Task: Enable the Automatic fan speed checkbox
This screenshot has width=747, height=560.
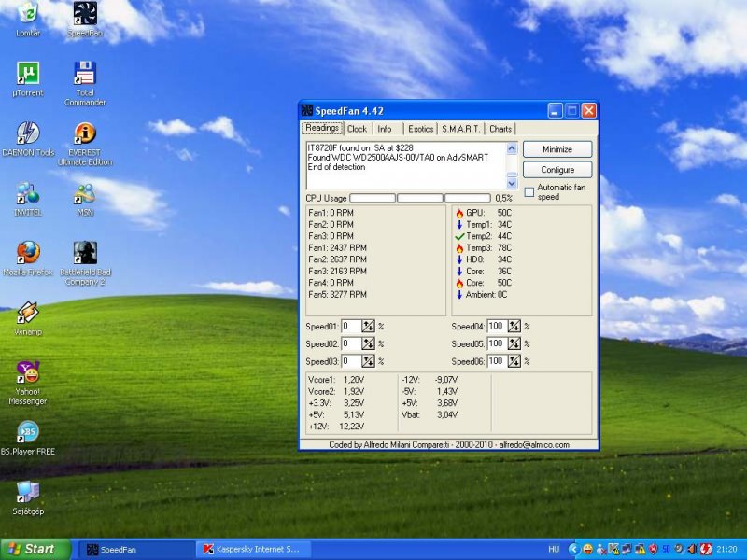Action: click(529, 192)
